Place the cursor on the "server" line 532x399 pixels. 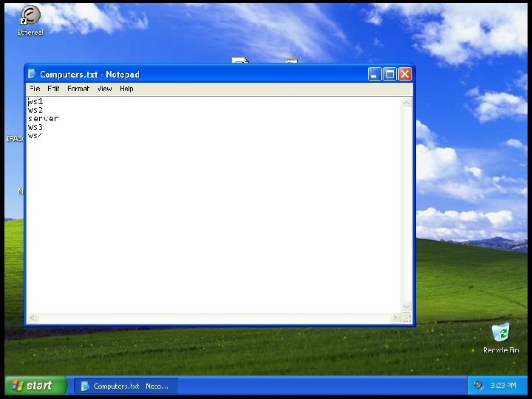coord(44,118)
